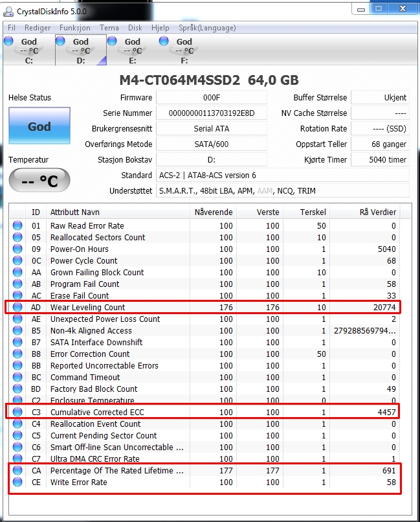Click status icon for Power Cycle Count
The width and height of the screenshot is (420, 522).
[x=17, y=260]
